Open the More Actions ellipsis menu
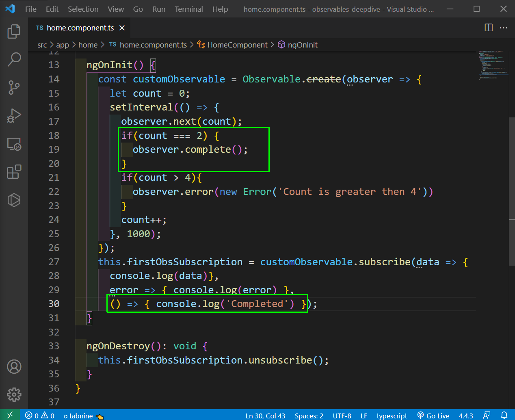 click(504, 28)
